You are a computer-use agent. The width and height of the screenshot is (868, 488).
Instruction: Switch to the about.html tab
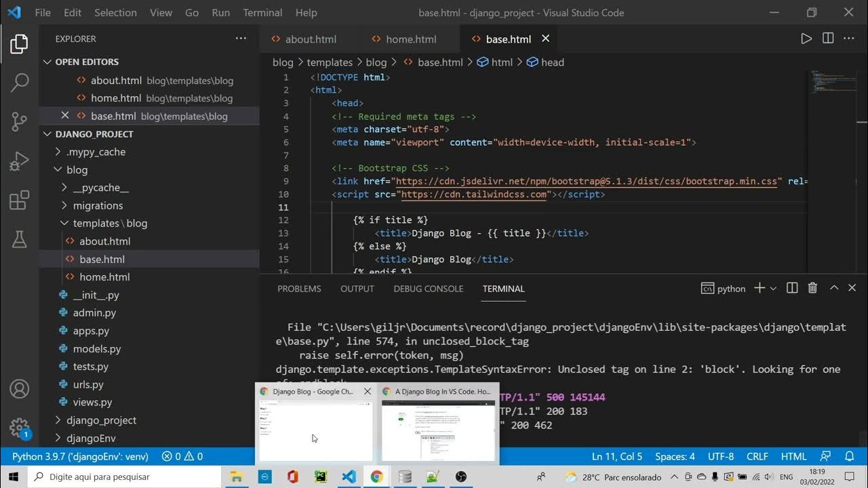point(310,39)
